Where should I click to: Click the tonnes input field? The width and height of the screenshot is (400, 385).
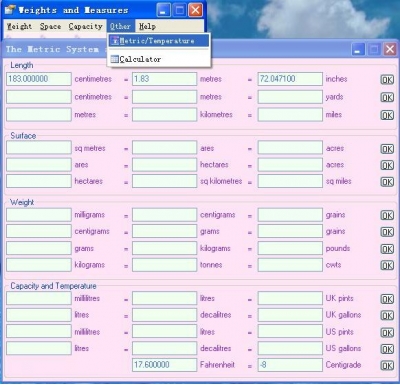pos(164,265)
